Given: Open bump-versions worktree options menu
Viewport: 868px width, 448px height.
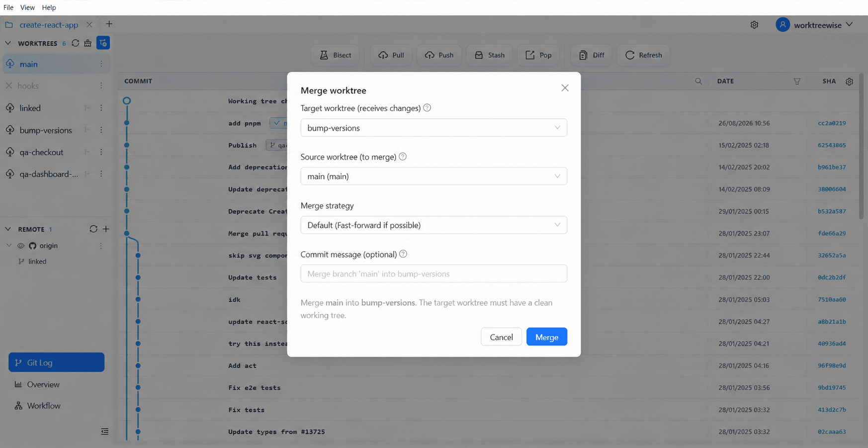Looking at the screenshot, I should [x=101, y=130].
